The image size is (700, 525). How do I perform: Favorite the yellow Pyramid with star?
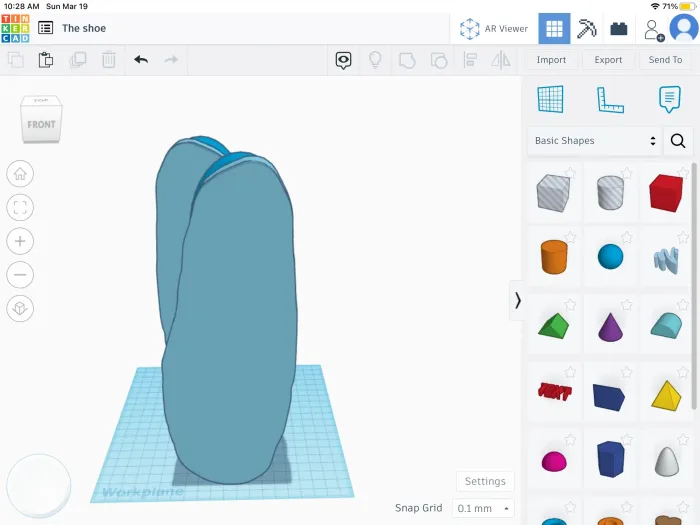[x=683, y=372]
